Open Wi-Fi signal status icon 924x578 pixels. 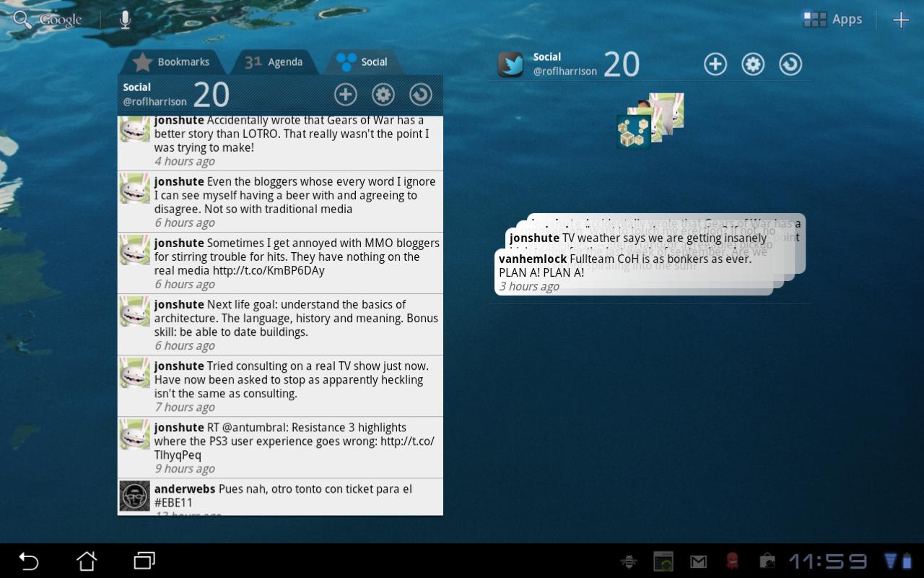(891, 561)
